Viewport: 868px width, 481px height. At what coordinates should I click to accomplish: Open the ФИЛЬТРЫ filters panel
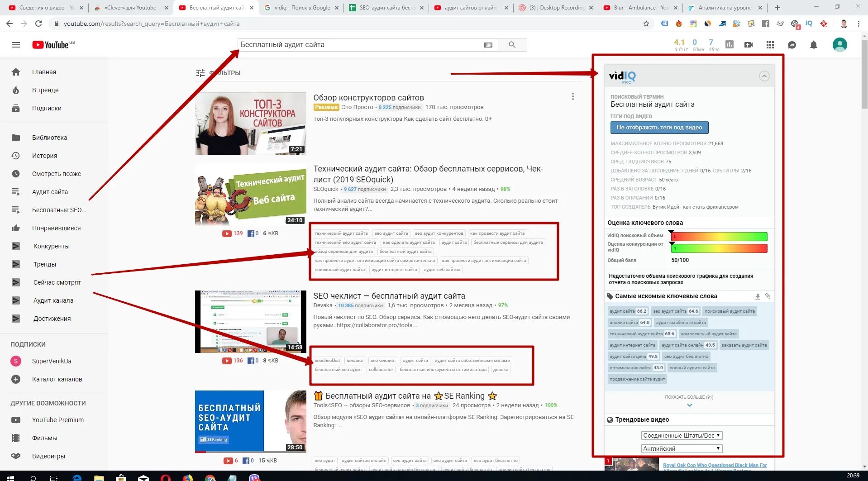point(218,73)
